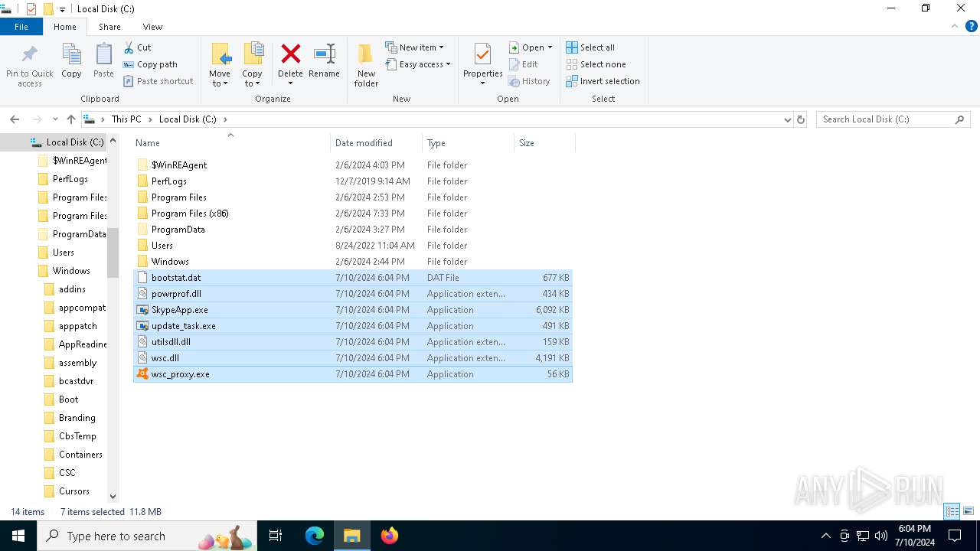The width and height of the screenshot is (980, 551).
Task: Expand the Copy to dropdown
Action: click(252, 79)
